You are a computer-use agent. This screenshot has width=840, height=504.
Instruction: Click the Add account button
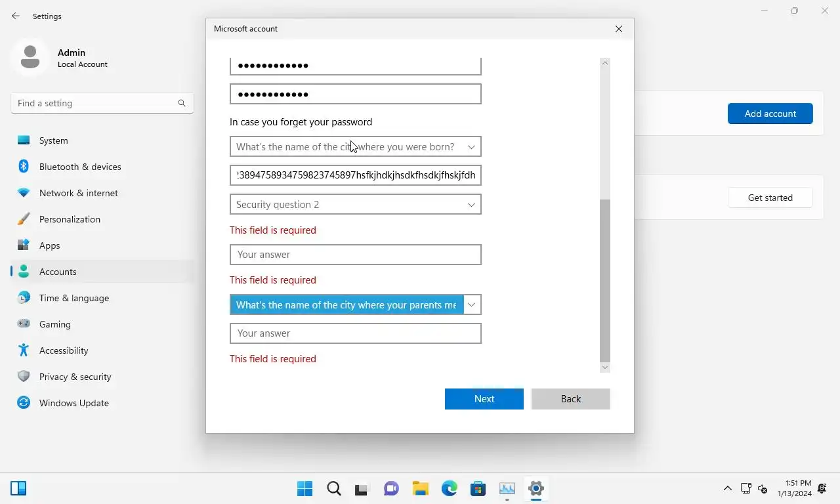[770, 114]
